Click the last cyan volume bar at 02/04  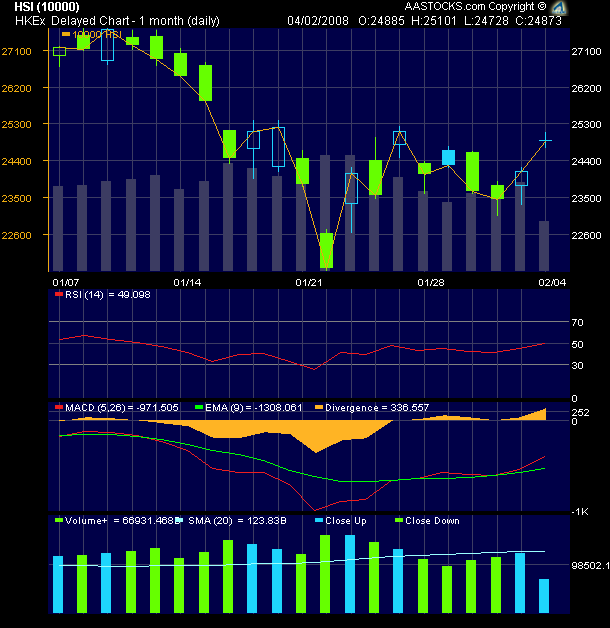pyautogui.click(x=544, y=596)
